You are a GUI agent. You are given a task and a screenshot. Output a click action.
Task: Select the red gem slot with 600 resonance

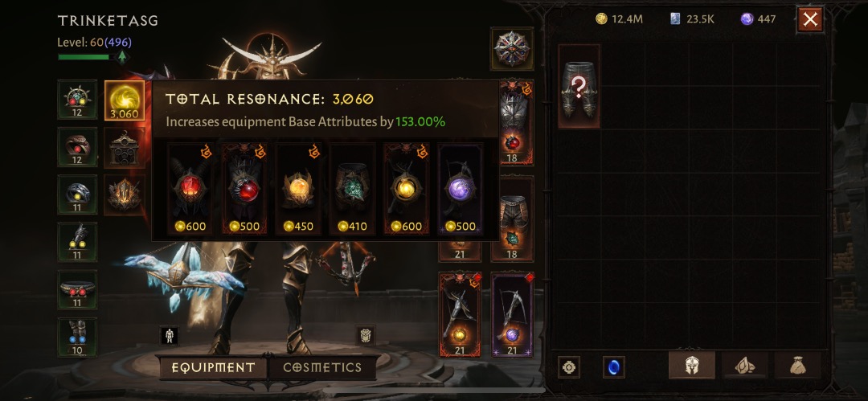pos(190,189)
